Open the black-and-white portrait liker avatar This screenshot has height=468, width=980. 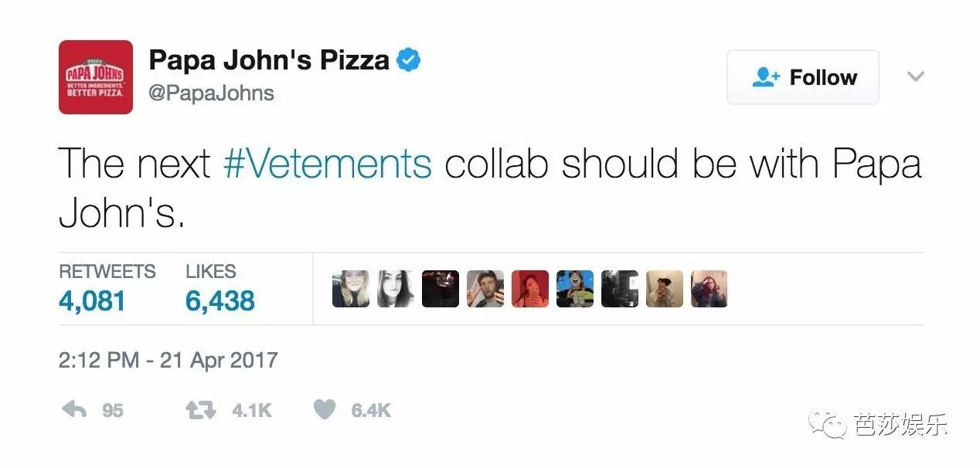[395, 289]
